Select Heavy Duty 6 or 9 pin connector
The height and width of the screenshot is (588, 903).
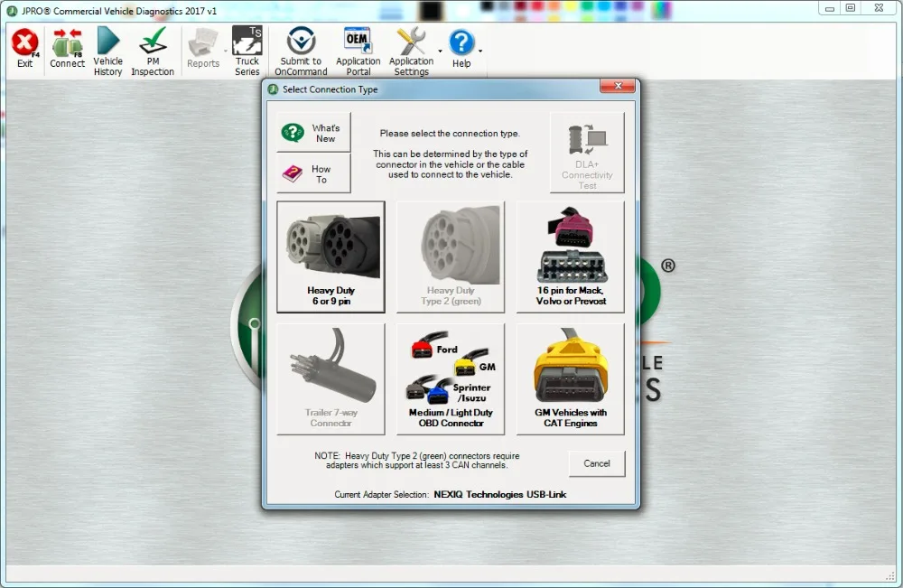pos(330,257)
